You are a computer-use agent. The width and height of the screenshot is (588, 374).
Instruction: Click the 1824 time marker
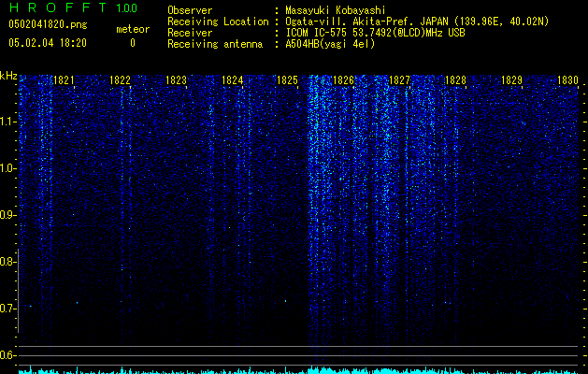(232, 80)
